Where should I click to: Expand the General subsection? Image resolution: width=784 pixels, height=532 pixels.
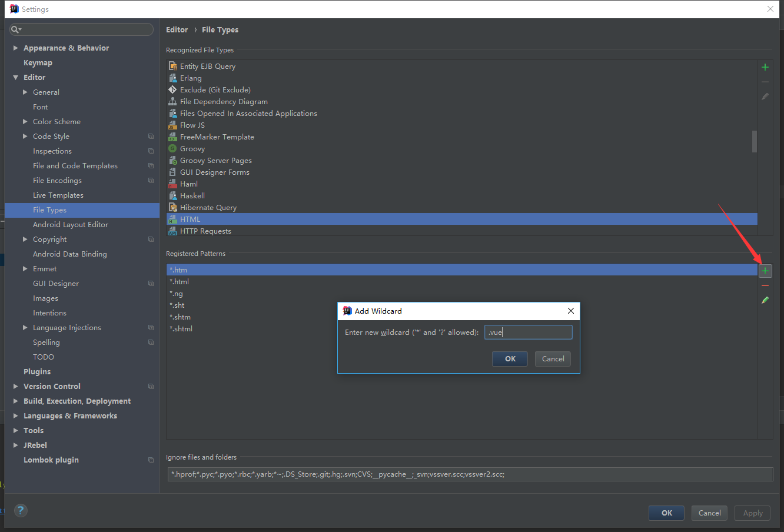pyautogui.click(x=25, y=92)
